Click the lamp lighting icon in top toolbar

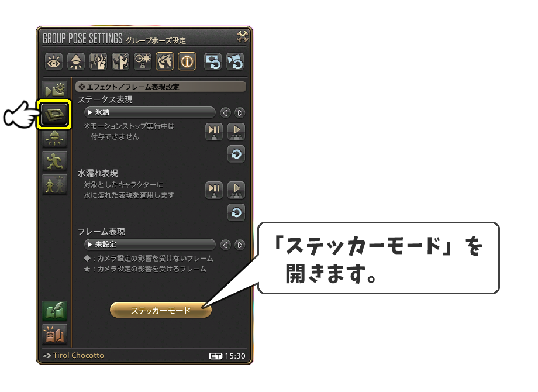(76, 62)
